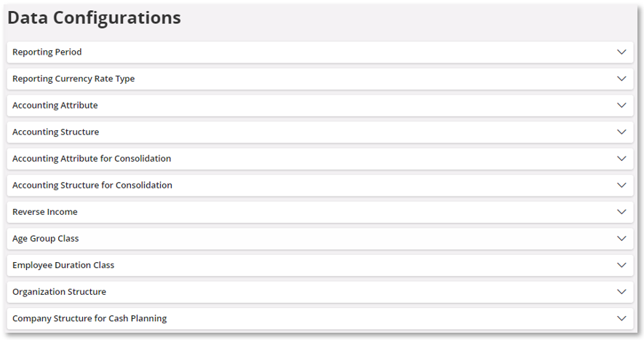Expand the Reporting Period chevron arrow
Viewport: 644px width, 340px height.
[621, 52]
